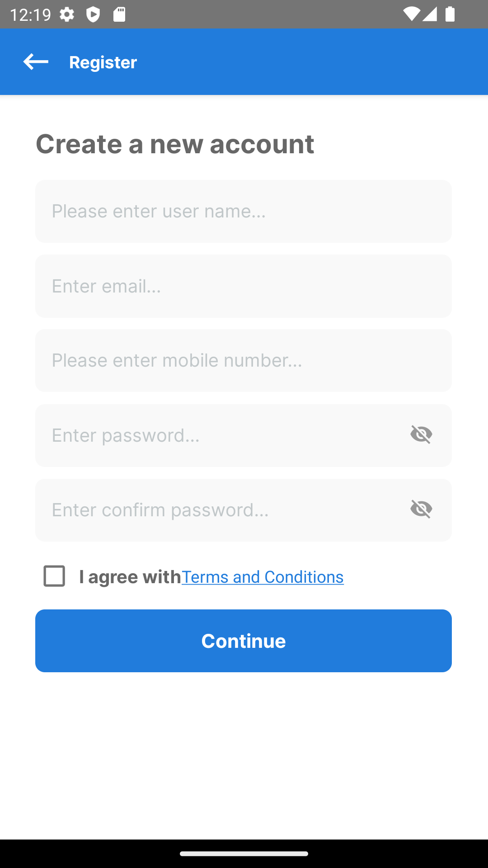Viewport: 488px width, 868px height.
Task: Show password using the eye icon
Action: coord(421,435)
